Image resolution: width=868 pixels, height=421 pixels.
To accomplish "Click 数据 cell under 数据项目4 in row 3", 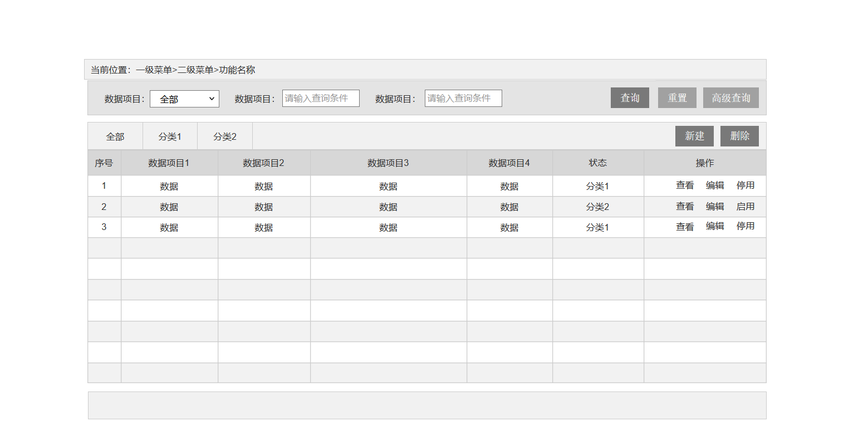I will [509, 228].
